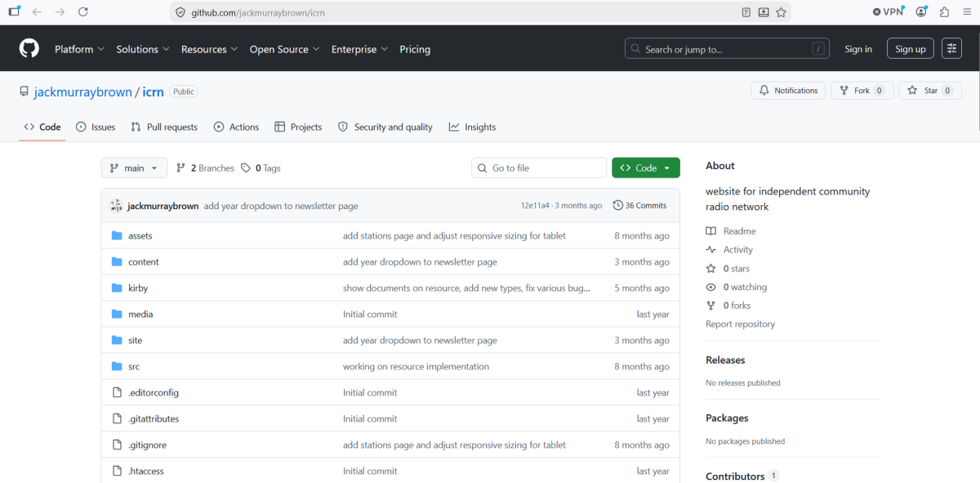
Task: Click the kirby folder icon
Action: 116,288
